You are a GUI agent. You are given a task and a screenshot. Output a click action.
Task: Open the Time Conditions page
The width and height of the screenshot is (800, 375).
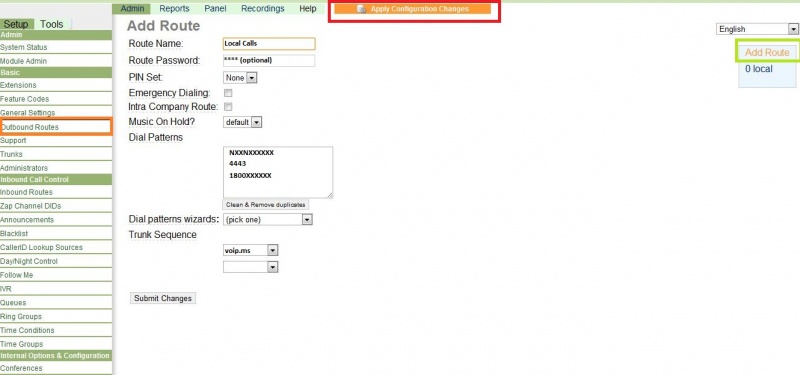point(56,330)
